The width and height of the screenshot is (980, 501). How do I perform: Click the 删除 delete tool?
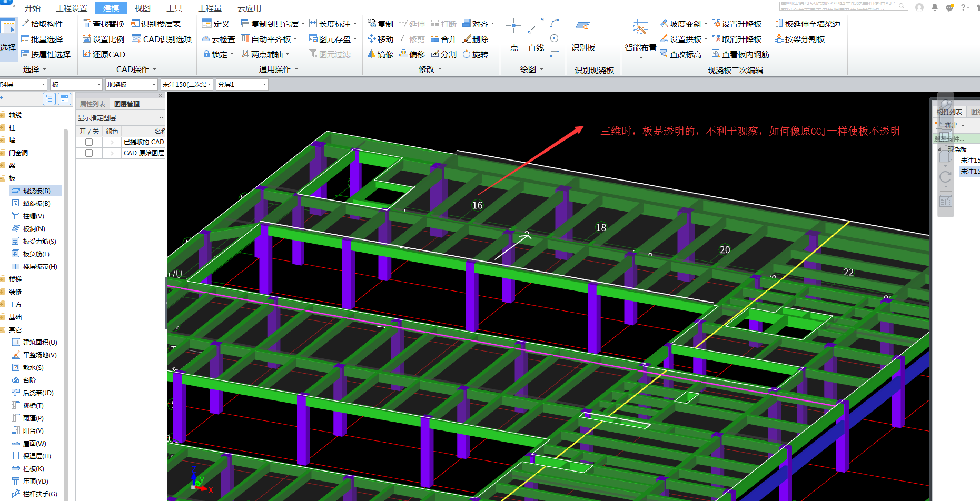click(476, 39)
